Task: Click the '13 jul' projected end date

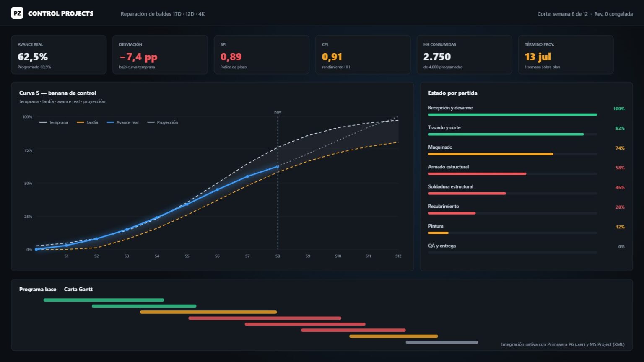Action: tap(538, 57)
